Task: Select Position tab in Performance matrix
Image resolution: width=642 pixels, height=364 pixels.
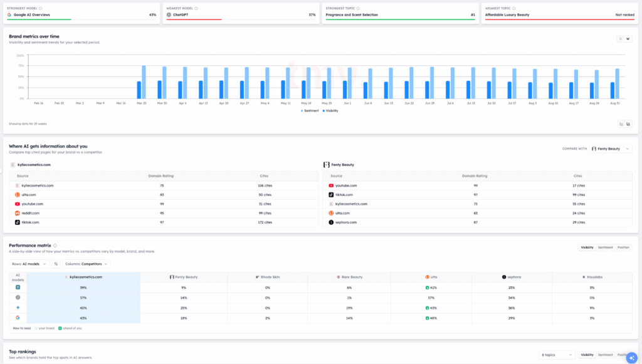Action: [623, 247]
